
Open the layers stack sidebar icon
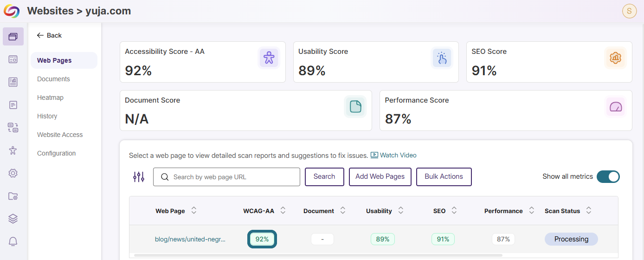point(13,219)
